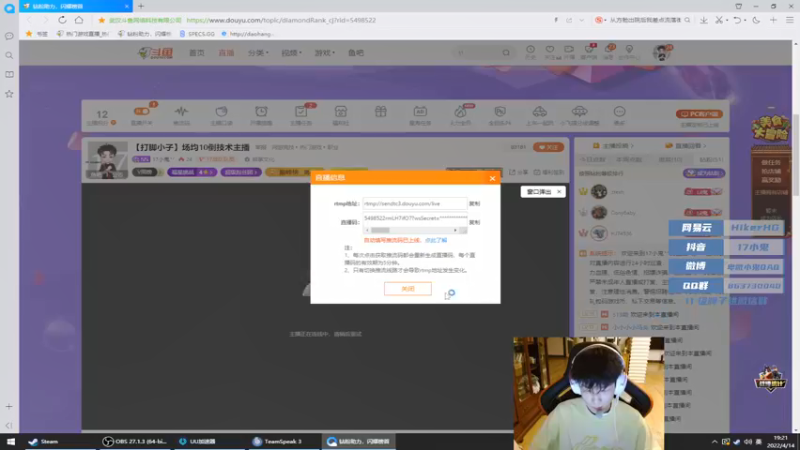Viewport: 800px width, 450px height.
Task: Copy the rtmp address field value
Action: pos(474,204)
